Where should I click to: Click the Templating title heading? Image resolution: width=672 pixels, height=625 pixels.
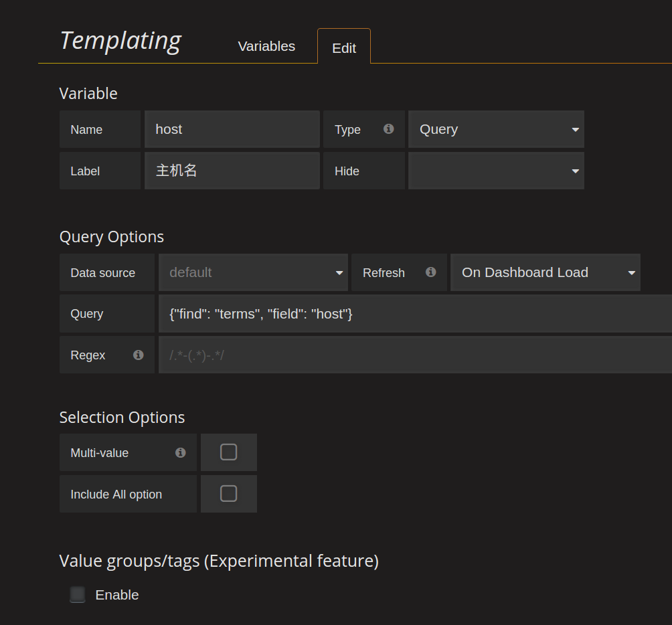(x=120, y=40)
